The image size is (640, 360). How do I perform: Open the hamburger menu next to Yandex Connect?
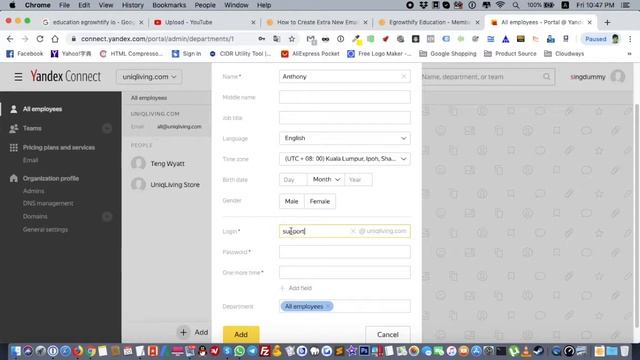pos(18,77)
